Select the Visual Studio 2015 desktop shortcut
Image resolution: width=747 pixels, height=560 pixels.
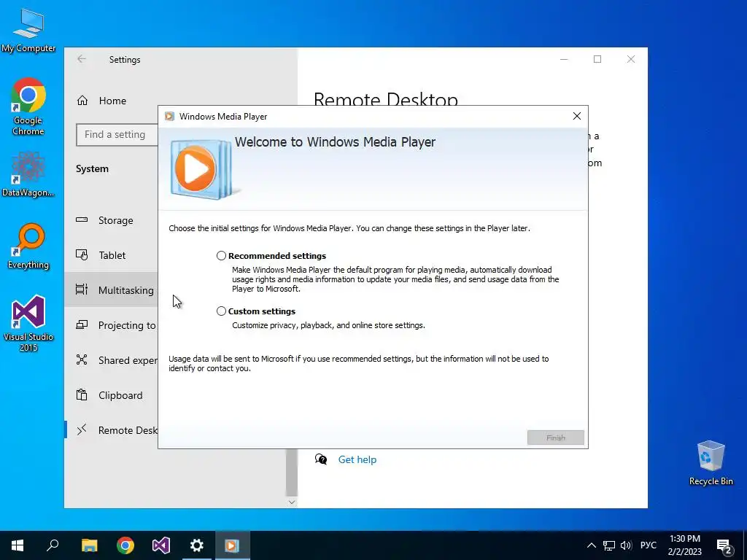[28, 323]
